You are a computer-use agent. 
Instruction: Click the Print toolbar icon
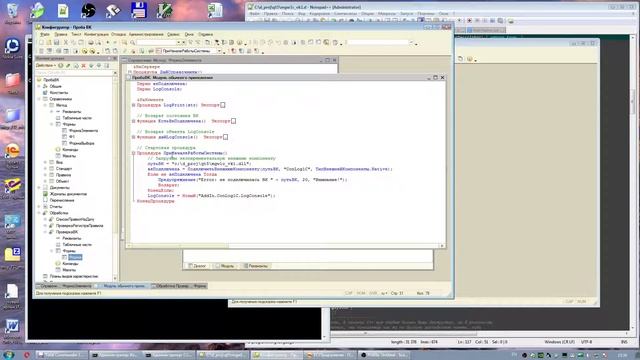[x=91, y=42]
